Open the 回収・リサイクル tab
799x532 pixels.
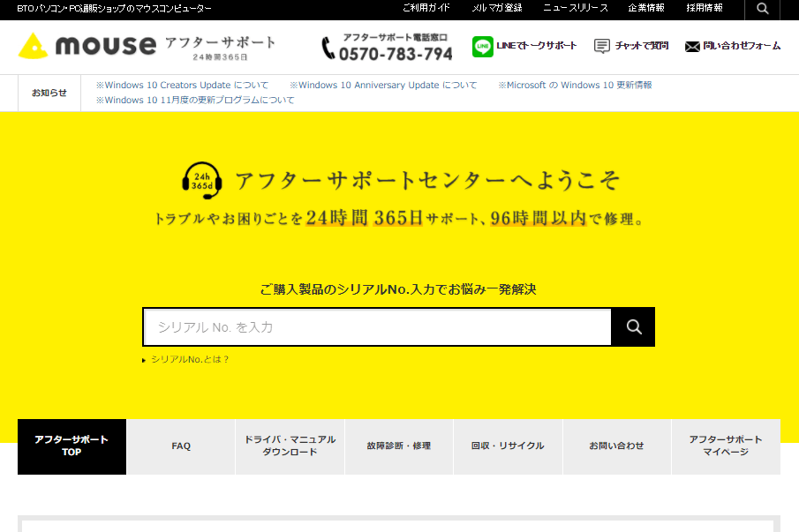click(508, 446)
